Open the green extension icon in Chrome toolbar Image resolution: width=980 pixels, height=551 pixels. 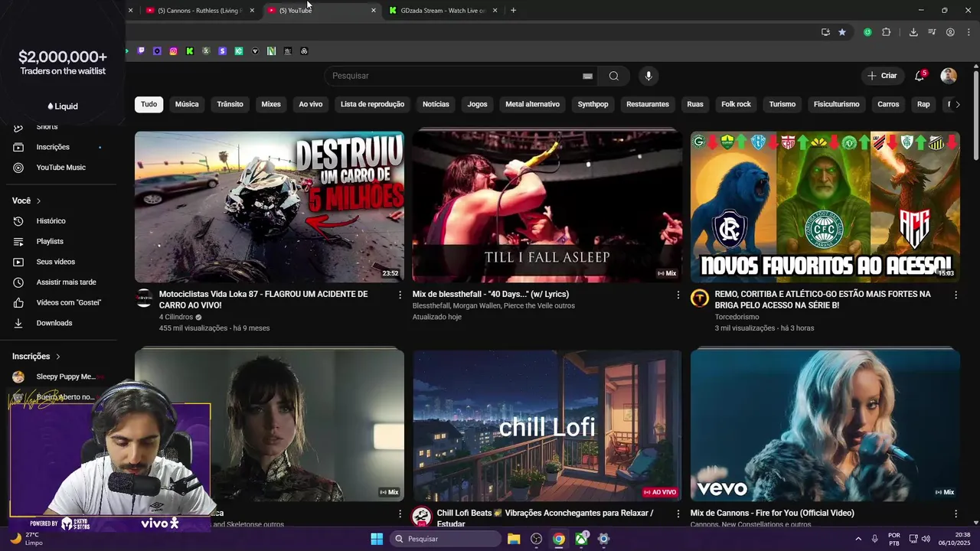[x=867, y=32]
